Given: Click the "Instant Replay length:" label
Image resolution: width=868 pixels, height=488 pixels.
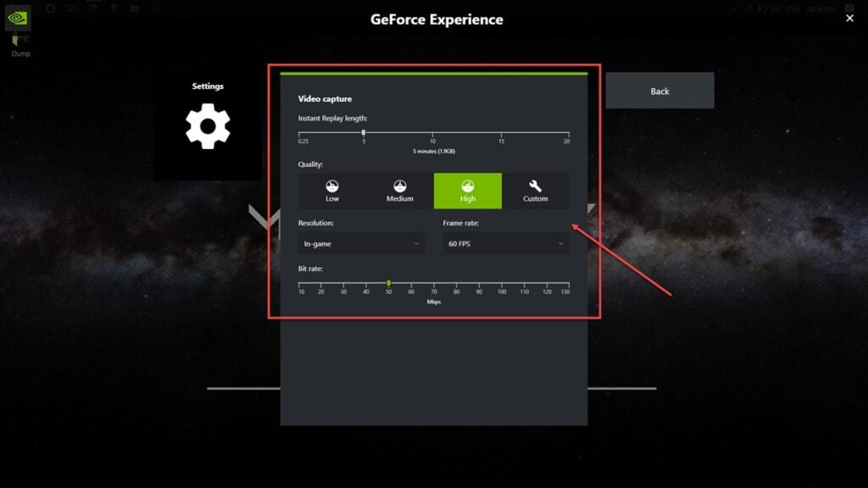Looking at the screenshot, I should [332, 118].
